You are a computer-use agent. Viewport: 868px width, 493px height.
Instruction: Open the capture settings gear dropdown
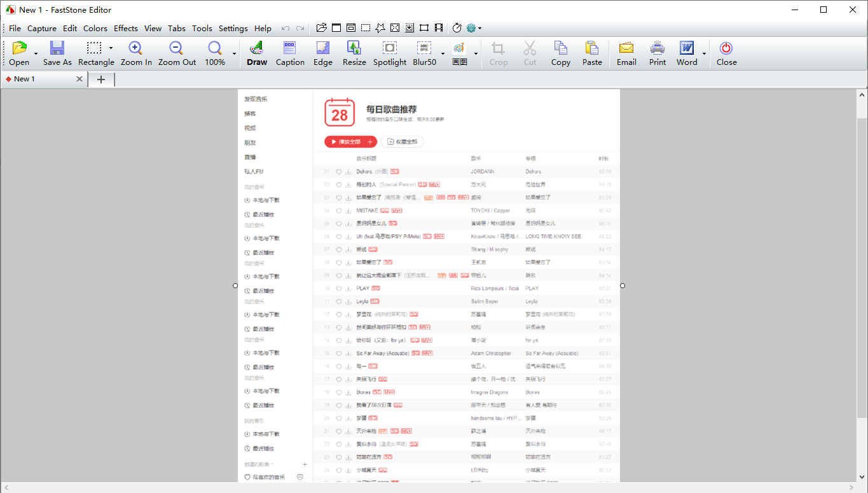pos(474,28)
